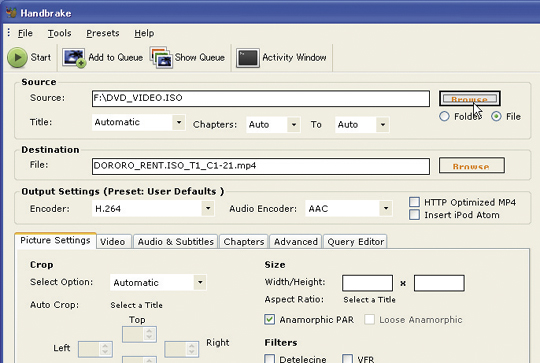This screenshot has width=540, height=363.
Task: Click the Show Queue label
Action: [x=200, y=57]
